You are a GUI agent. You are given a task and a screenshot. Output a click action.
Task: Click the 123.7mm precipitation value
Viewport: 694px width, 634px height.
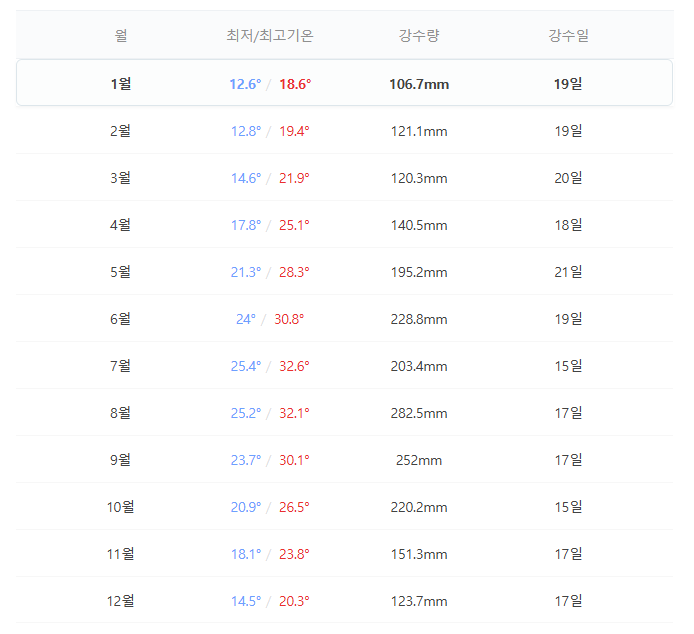point(419,602)
